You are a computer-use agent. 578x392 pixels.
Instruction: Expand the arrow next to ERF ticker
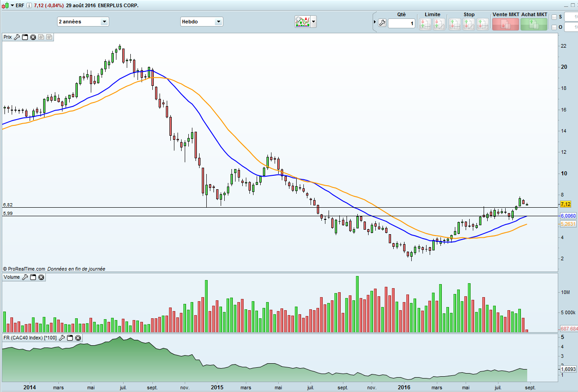(x=11, y=5)
